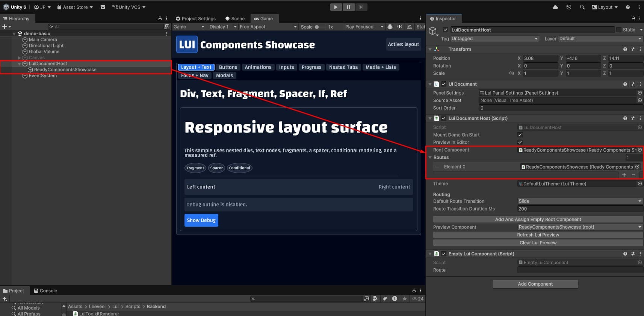Open the GameObject icon picker cube in Inspector
Viewport: 644px width, 316px height.
tap(433, 31)
